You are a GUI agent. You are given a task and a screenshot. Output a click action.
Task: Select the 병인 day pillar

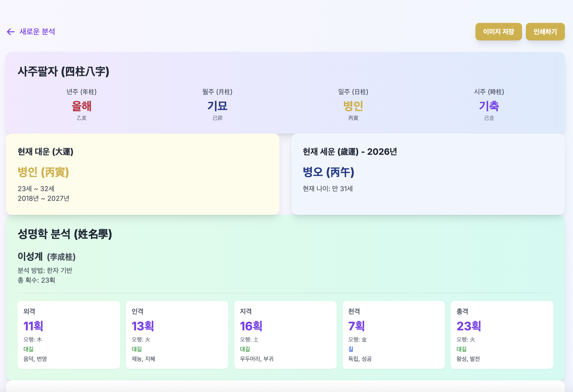click(x=353, y=106)
